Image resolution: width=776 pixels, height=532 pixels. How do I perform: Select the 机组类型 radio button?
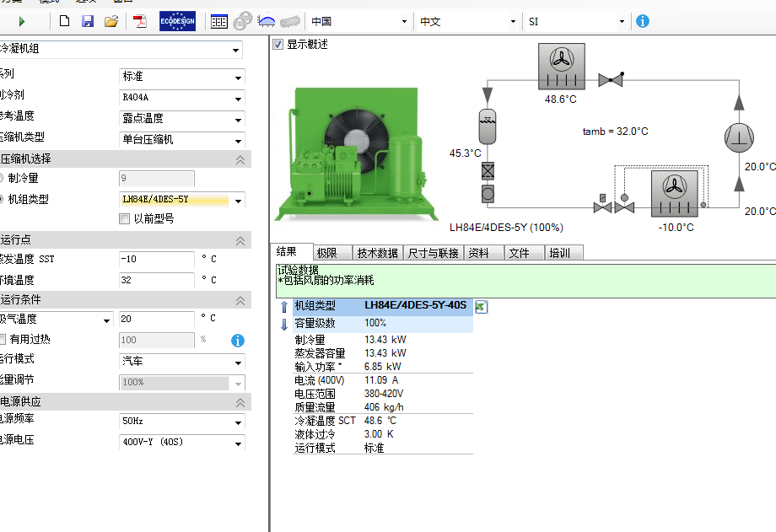pyautogui.click(x=2, y=200)
